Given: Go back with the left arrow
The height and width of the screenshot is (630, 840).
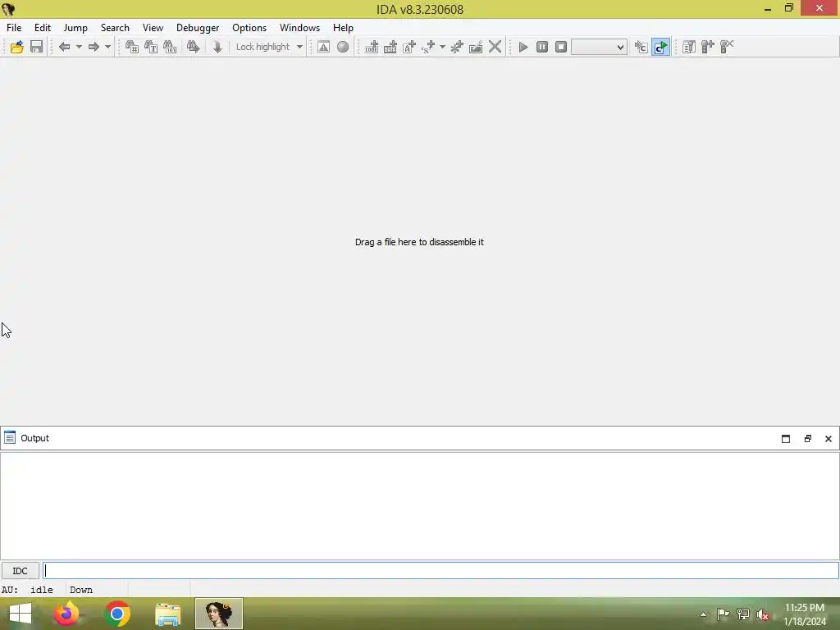Looking at the screenshot, I should pyautogui.click(x=64, y=47).
